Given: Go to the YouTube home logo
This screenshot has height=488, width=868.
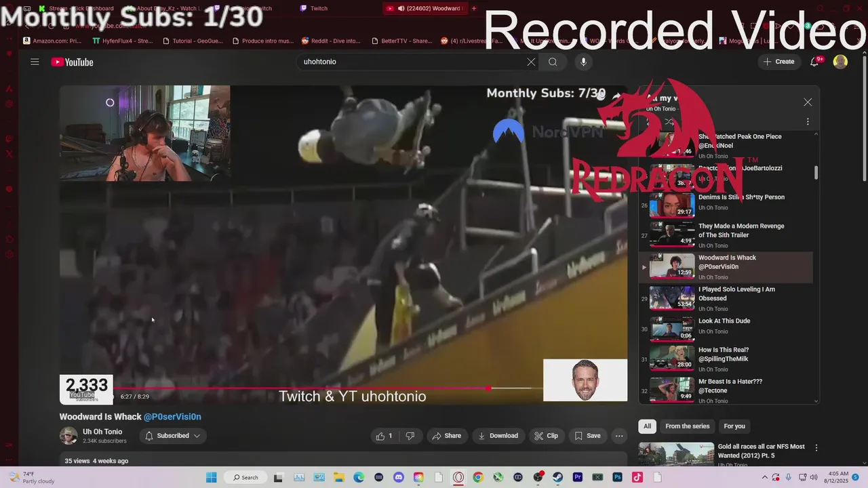Looking at the screenshot, I should click(x=72, y=62).
